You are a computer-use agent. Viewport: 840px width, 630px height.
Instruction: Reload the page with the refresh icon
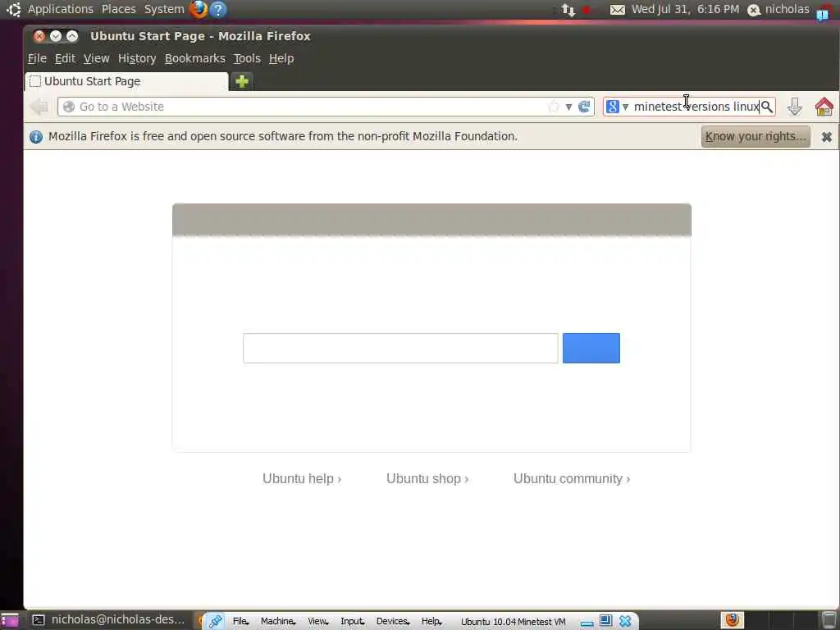pyautogui.click(x=584, y=107)
